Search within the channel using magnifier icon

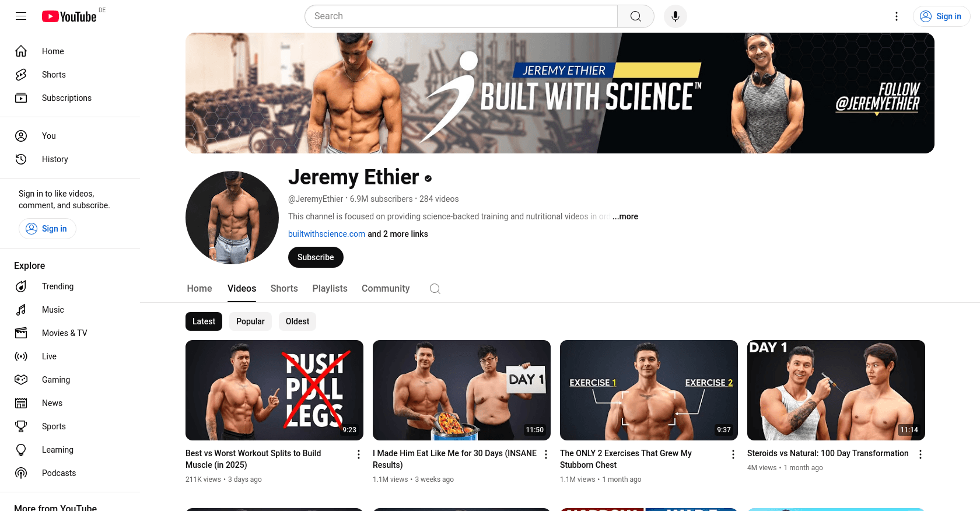coord(435,289)
